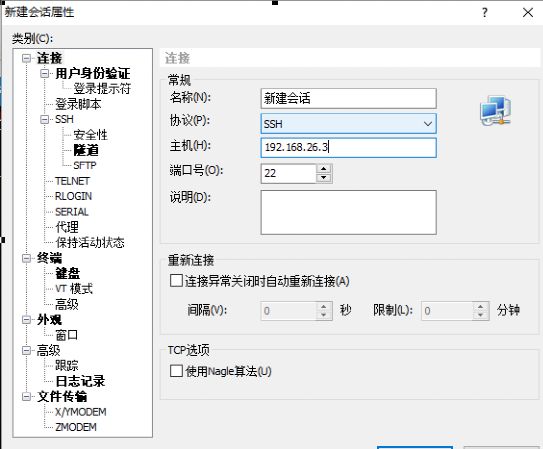This screenshot has height=449, width=543.
Task: Select RLOGIN in the tree
Action: click(73, 196)
